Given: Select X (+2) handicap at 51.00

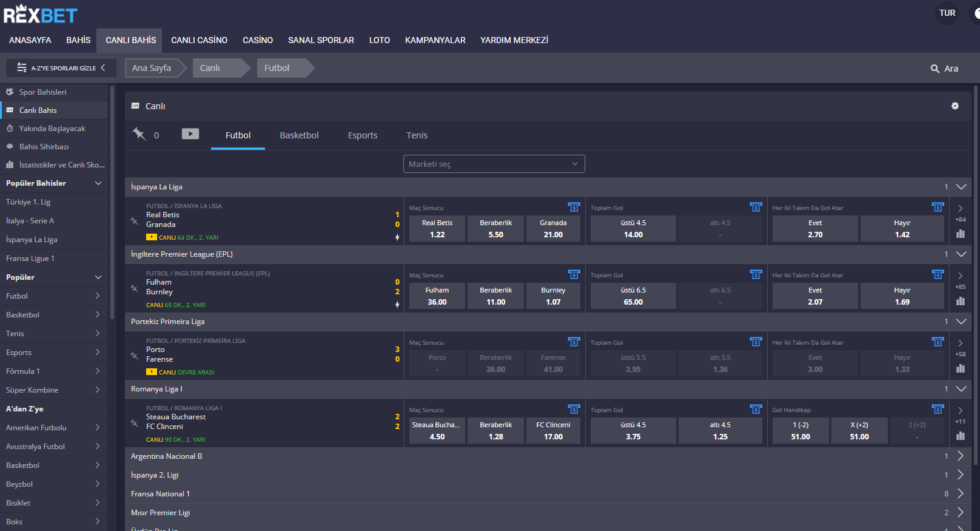Looking at the screenshot, I should [859, 431].
